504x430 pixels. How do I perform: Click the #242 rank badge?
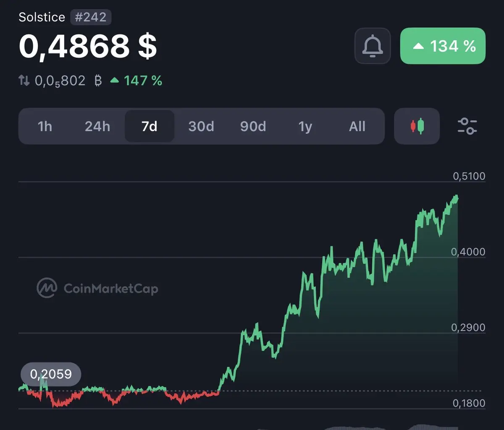[x=91, y=17]
